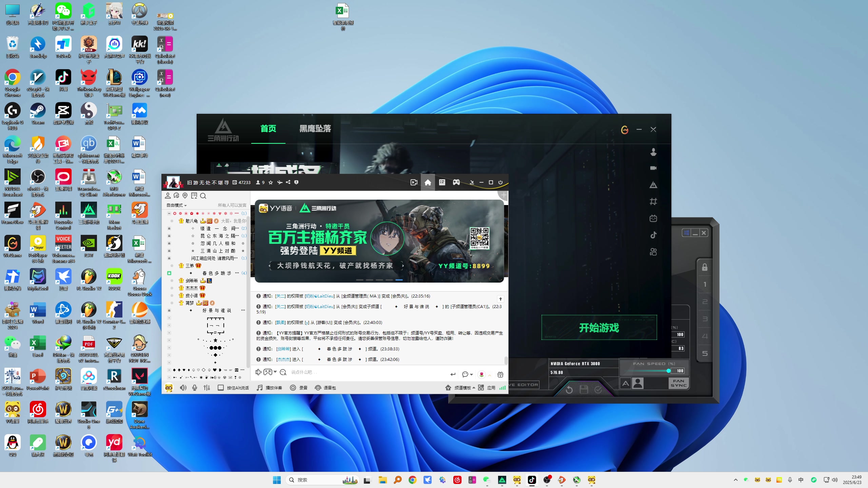This screenshot has height=488, width=868.
Task: Open the audio mixer sliders icon
Action: (x=207, y=388)
